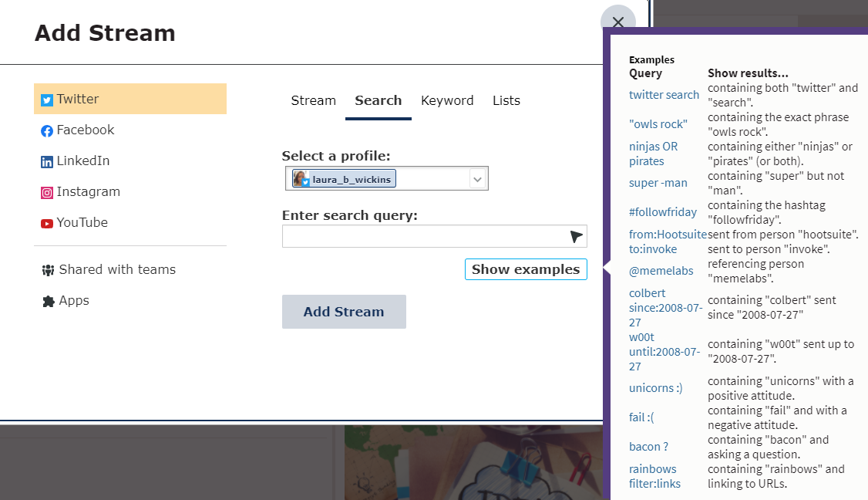The image size is (868, 500).
Task: Click the 'rainbows filter:links' example query
Action: (655, 476)
